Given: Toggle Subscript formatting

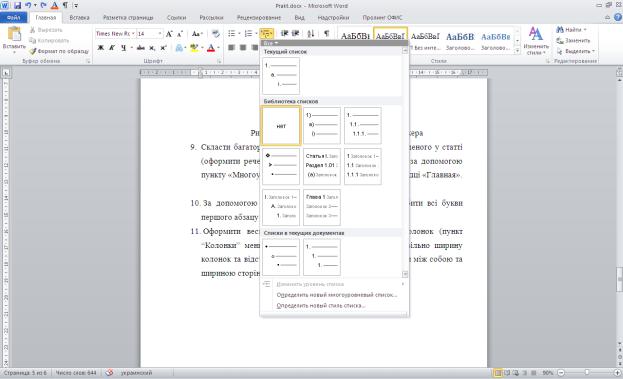Looking at the screenshot, I should (152, 48).
